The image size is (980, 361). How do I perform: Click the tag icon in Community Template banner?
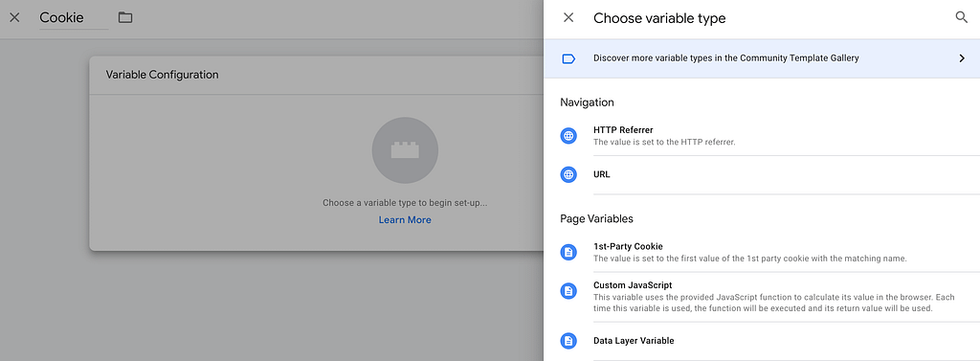tap(568, 58)
